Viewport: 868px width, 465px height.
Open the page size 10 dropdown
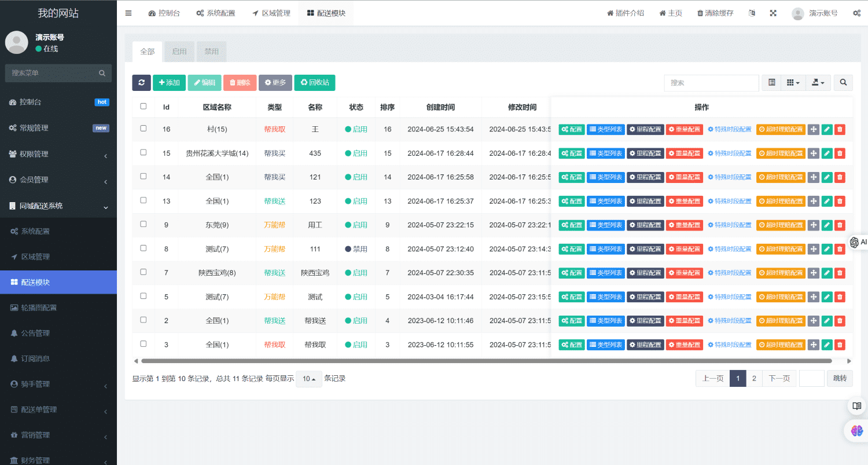(x=309, y=379)
